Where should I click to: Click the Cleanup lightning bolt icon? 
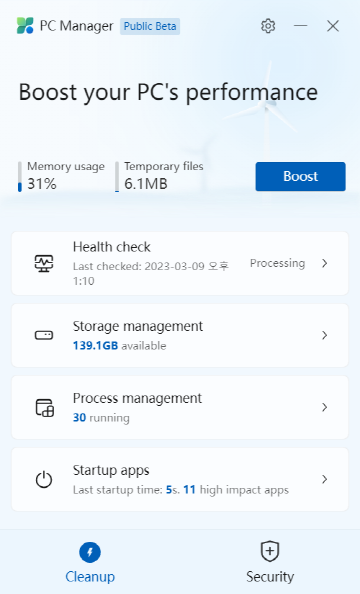(x=90, y=552)
